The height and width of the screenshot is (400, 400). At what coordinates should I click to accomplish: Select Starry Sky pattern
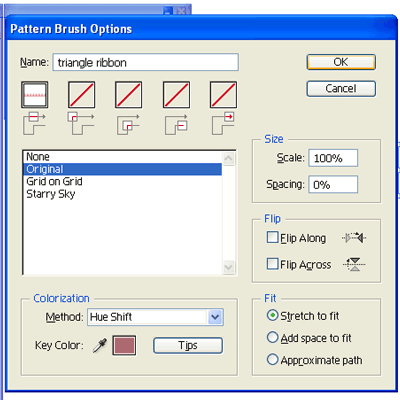pyautogui.click(x=122, y=194)
